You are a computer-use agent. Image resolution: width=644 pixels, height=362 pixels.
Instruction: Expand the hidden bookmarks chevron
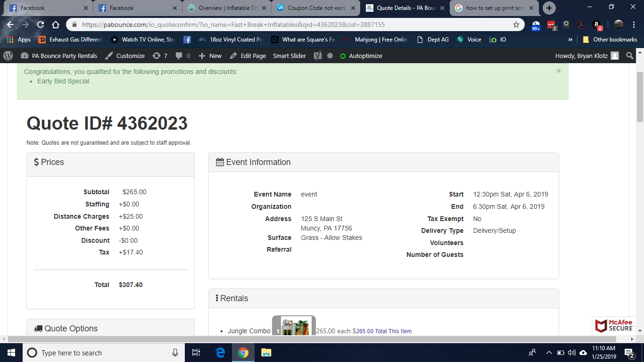(x=570, y=40)
